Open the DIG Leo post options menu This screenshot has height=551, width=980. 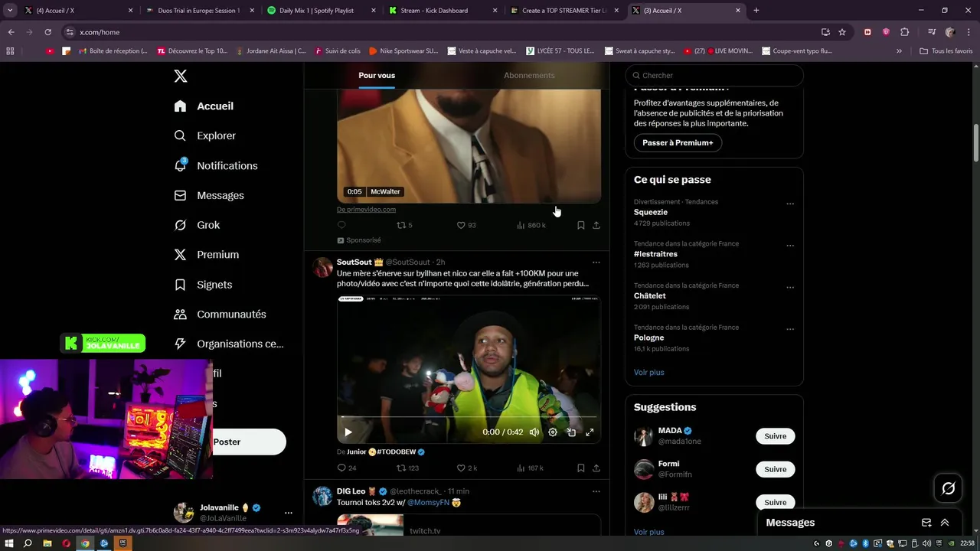(x=596, y=491)
